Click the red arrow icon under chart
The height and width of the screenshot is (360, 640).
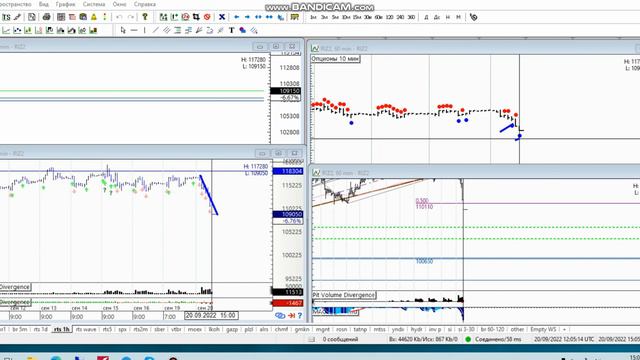point(291,316)
